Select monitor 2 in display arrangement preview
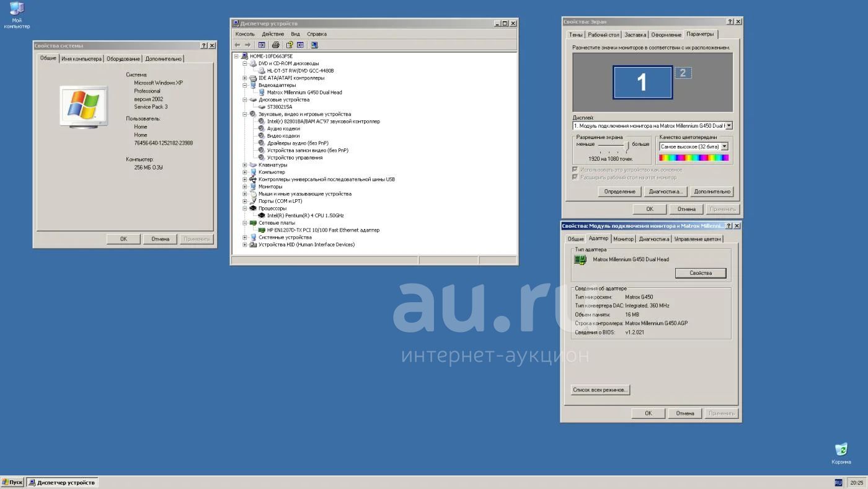The height and width of the screenshot is (489, 868). [x=683, y=73]
